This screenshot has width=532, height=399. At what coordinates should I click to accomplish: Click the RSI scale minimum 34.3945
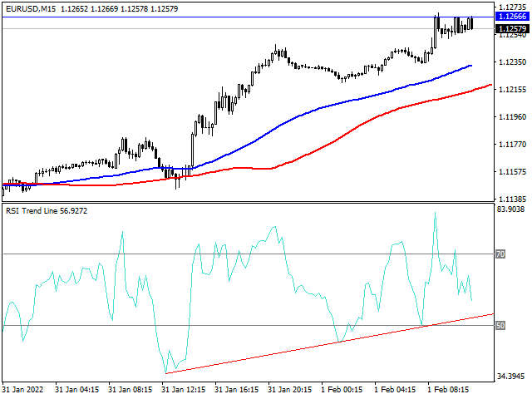point(510,377)
